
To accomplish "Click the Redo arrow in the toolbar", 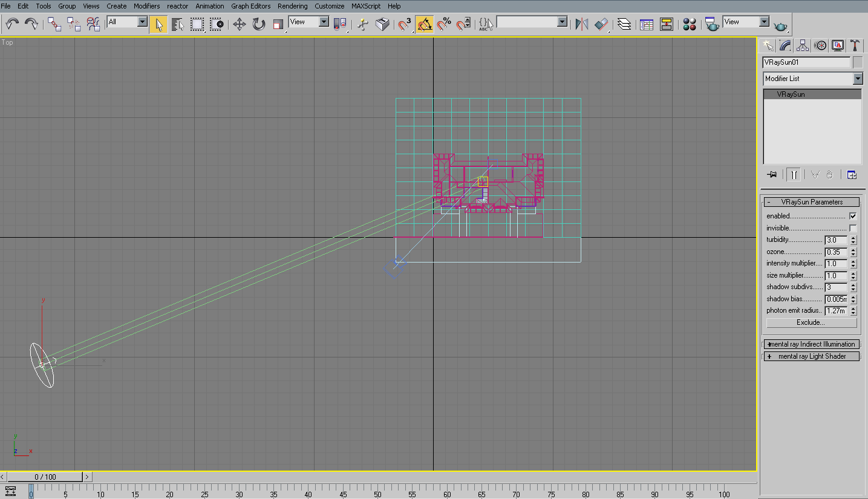I will [x=31, y=24].
